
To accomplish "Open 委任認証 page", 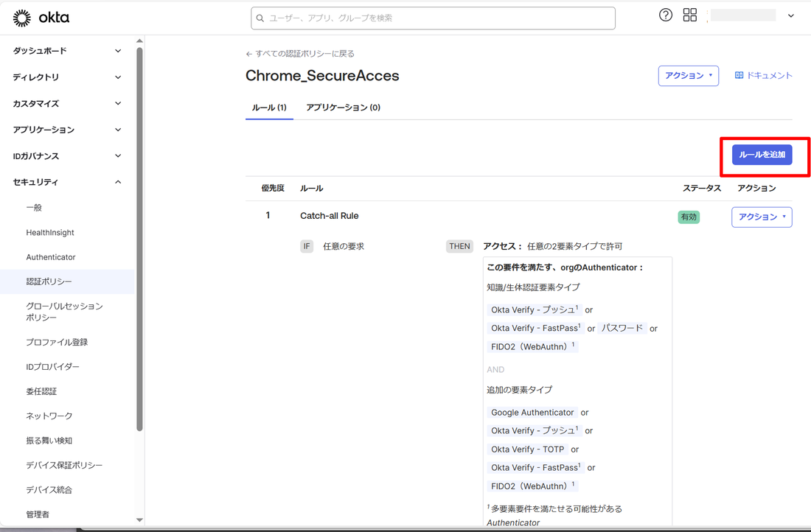I will tap(41, 391).
